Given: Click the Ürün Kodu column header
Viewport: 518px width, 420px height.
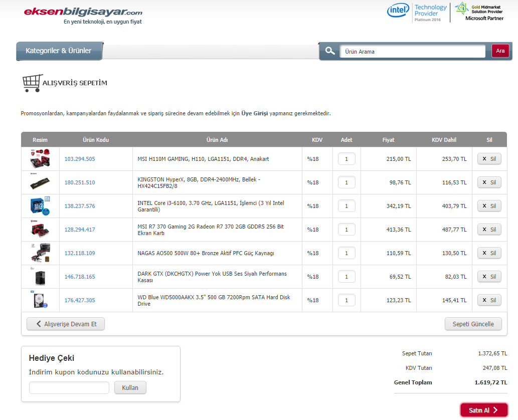Looking at the screenshot, I should coord(96,140).
